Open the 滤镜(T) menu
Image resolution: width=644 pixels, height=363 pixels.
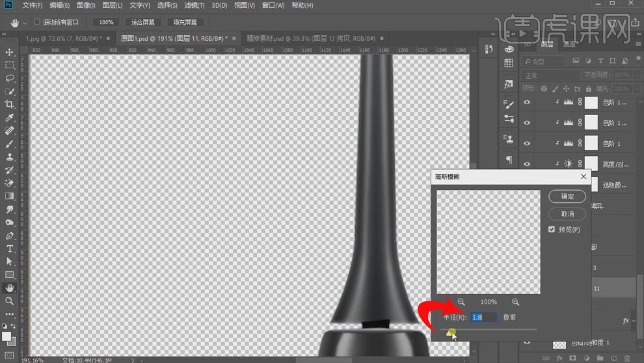195,5
